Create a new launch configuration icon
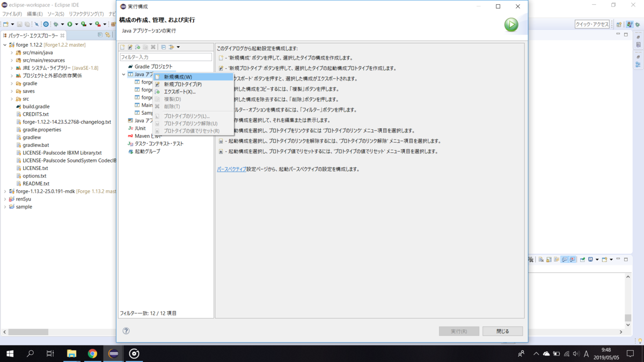Viewport: 644px width, 362px height. pyautogui.click(x=122, y=48)
